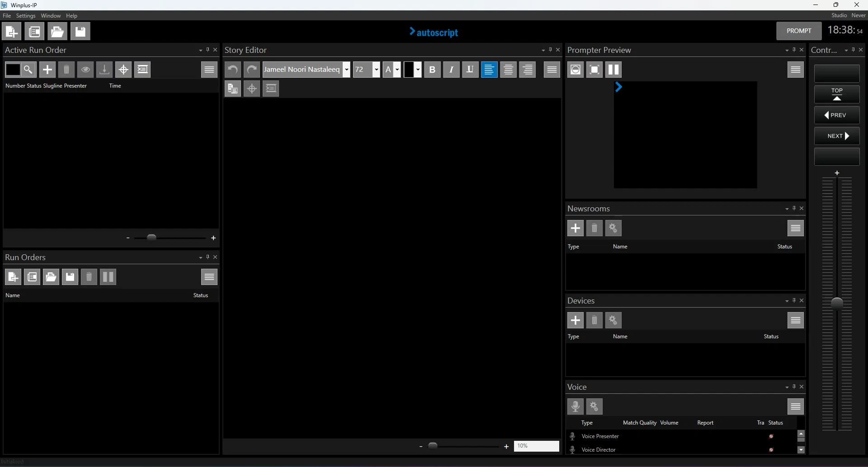Open the Window menu
The height and width of the screenshot is (467, 868).
tap(51, 16)
